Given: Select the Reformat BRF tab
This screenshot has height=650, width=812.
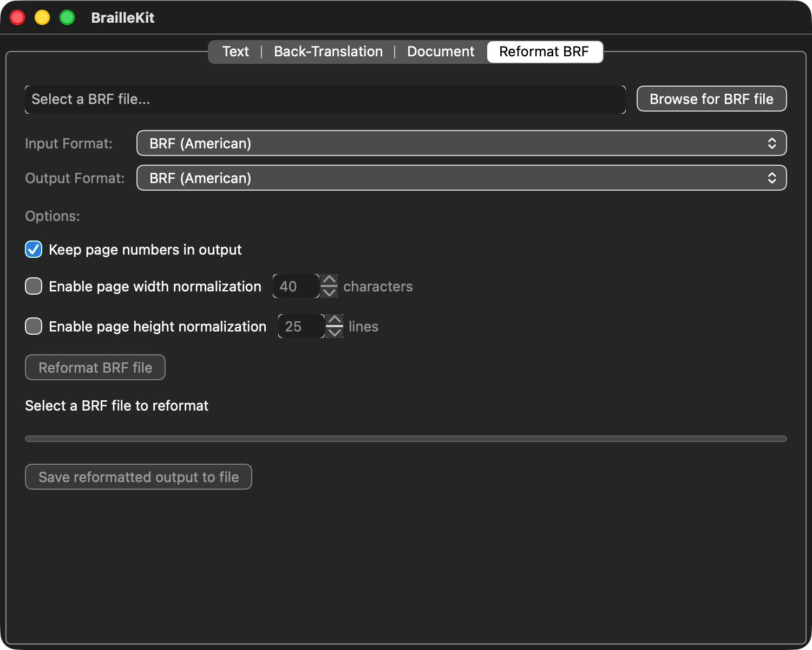Looking at the screenshot, I should point(544,52).
